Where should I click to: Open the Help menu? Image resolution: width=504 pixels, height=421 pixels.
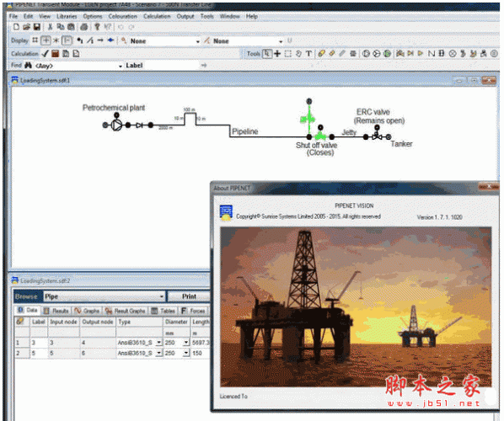pyautogui.click(x=252, y=16)
